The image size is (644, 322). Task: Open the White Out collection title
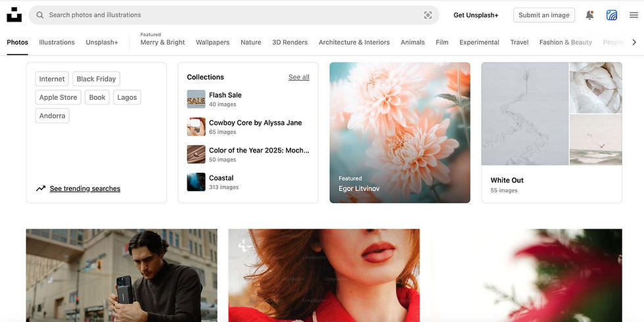point(507,180)
